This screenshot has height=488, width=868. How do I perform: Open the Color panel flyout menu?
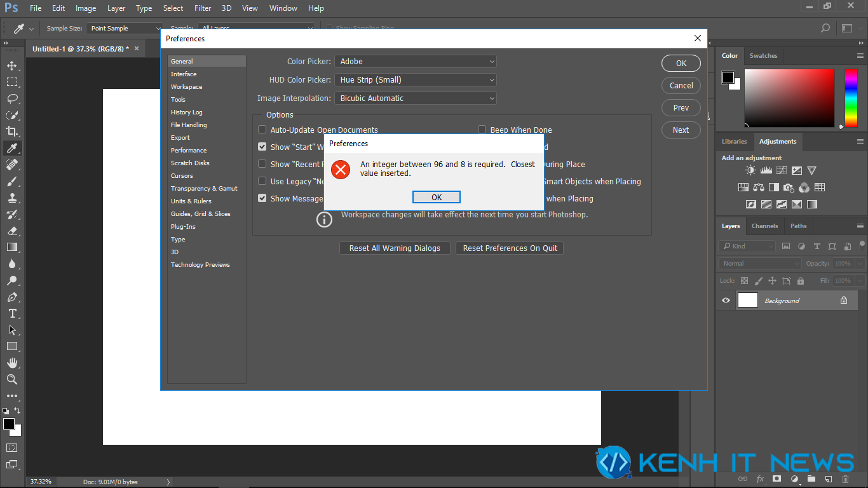tap(860, 56)
